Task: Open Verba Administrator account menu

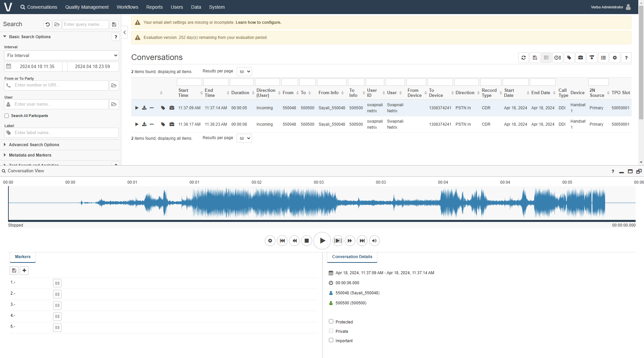Action: (611, 7)
